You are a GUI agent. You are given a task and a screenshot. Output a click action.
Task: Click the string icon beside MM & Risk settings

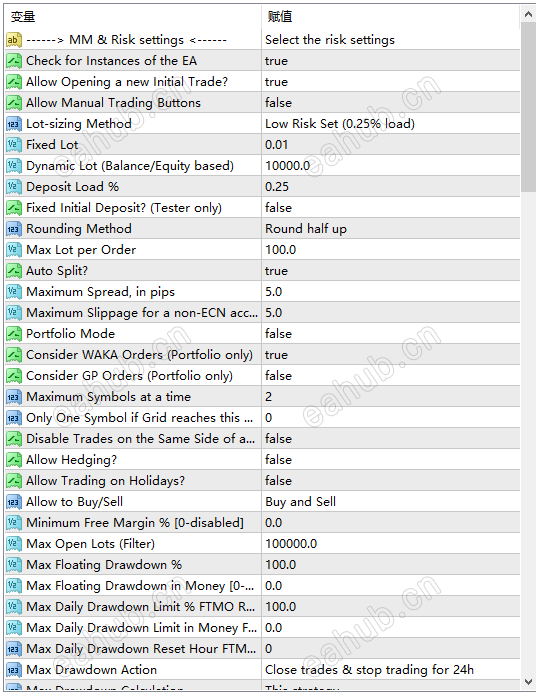14,40
